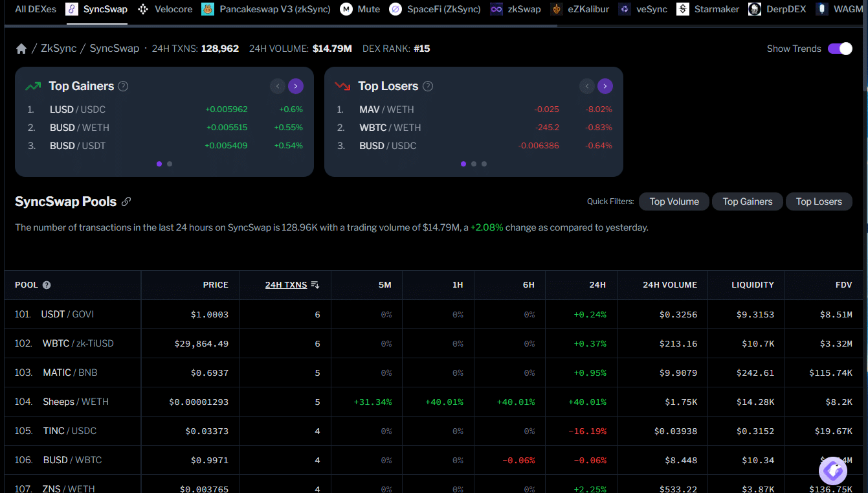Go to previous Top Gainers page
Screen dimensions: 868x493
point(278,86)
